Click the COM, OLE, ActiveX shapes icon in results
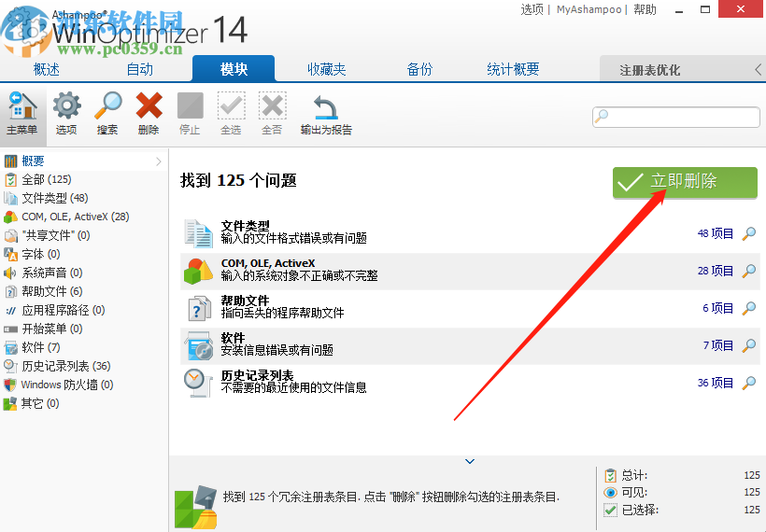 click(x=198, y=271)
